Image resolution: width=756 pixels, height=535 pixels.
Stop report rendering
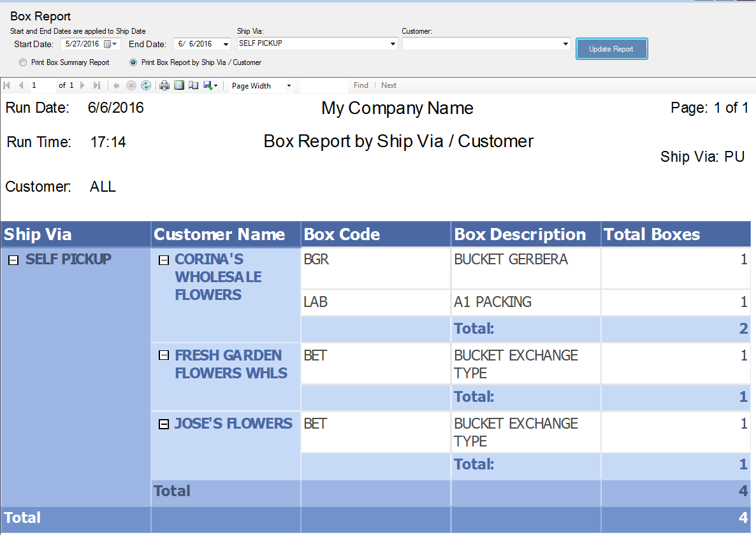point(131,85)
